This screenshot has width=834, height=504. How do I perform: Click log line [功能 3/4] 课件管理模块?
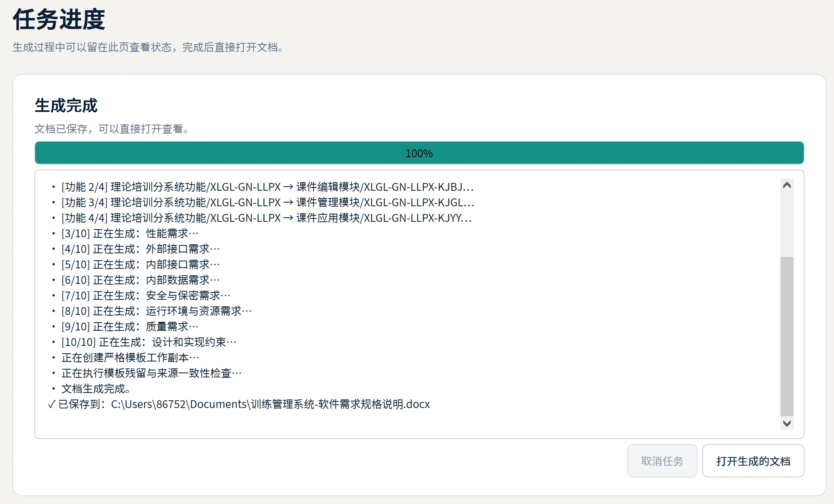click(x=268, y=203)
